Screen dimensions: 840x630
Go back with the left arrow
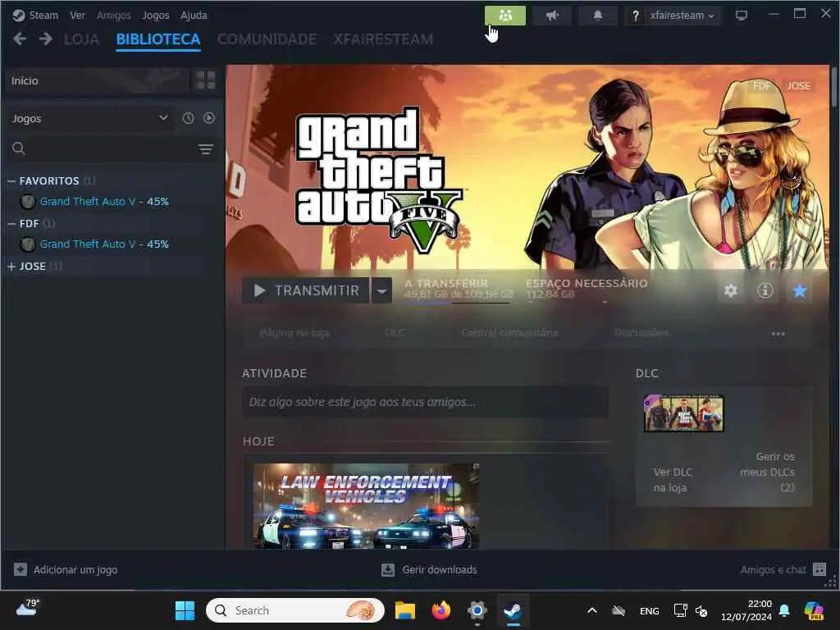tap(20, 39)
